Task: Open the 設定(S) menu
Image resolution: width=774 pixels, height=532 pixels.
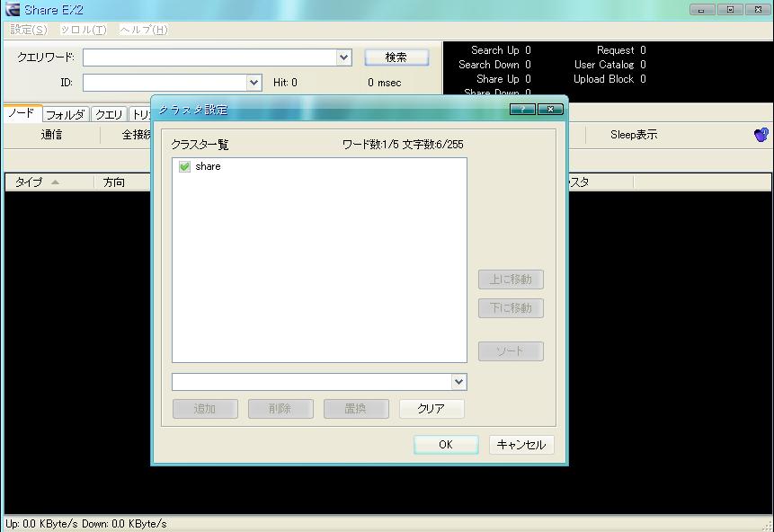Action: point(29,30)
